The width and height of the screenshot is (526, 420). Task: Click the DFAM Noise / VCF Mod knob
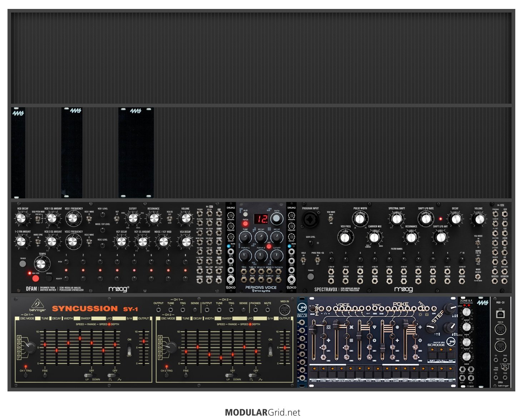(163, 242)
